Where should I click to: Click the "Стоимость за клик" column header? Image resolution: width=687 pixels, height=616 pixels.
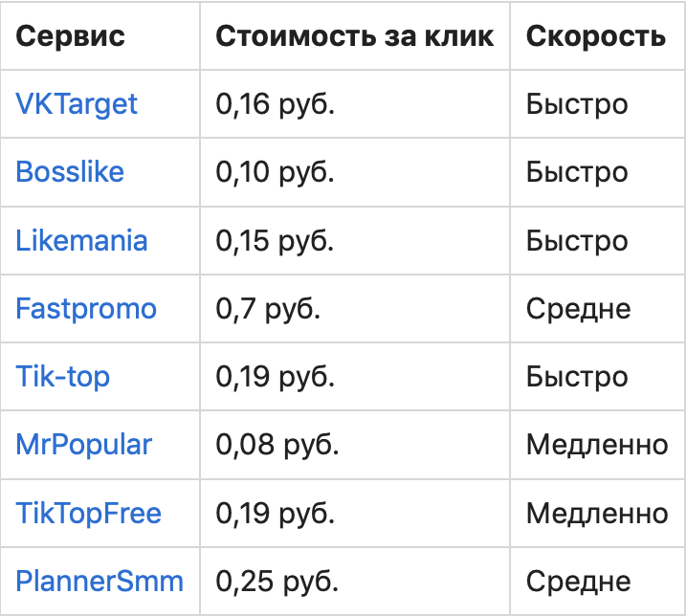pyautogui.click(x=355, y=36)
